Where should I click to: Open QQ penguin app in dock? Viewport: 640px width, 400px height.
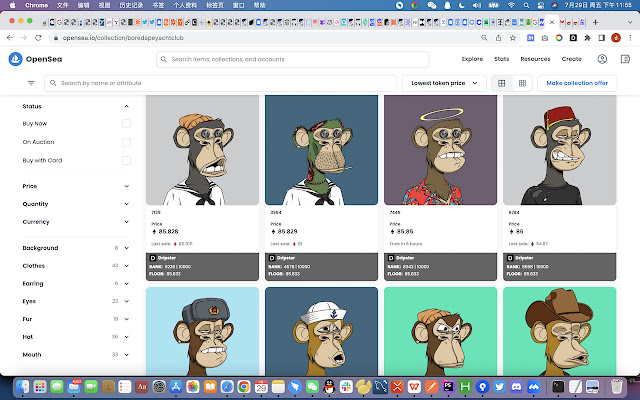(329, 386)
